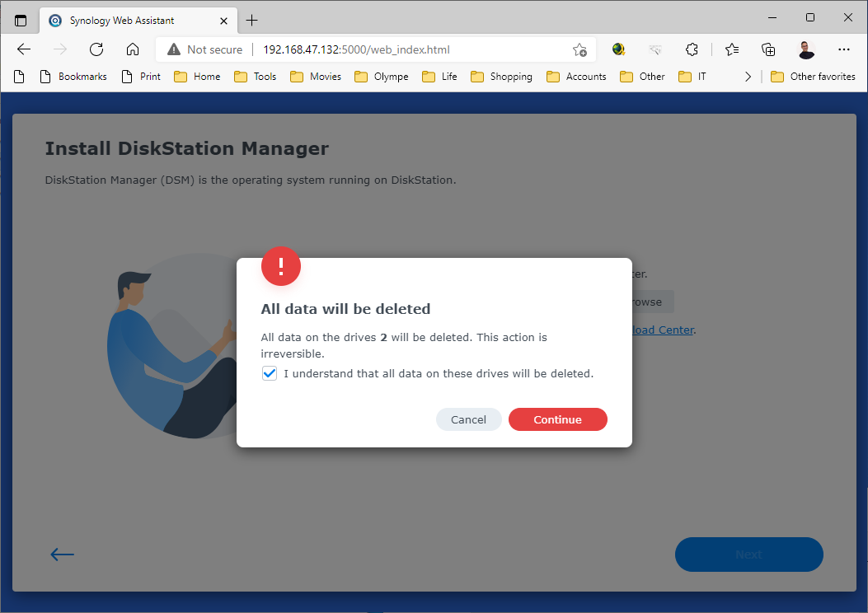Go to the browser home page icon
The image size is (868, 613).
point(133,49)
